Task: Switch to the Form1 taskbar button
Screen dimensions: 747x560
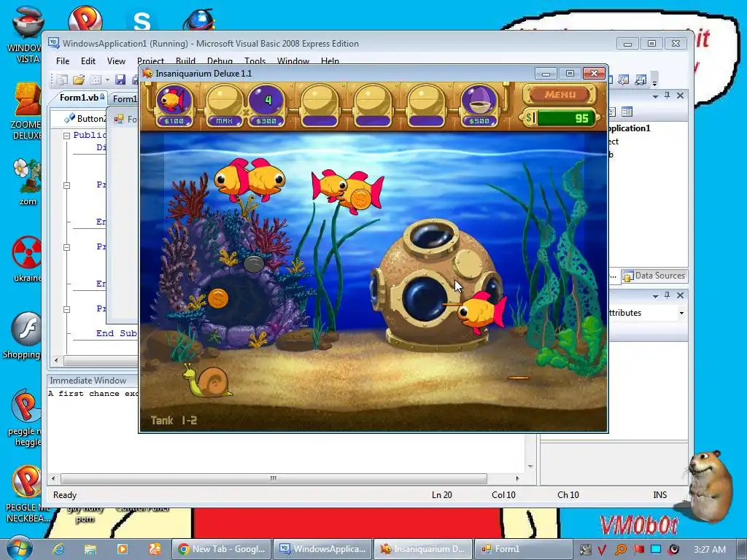Action: (x=524, y=549)
